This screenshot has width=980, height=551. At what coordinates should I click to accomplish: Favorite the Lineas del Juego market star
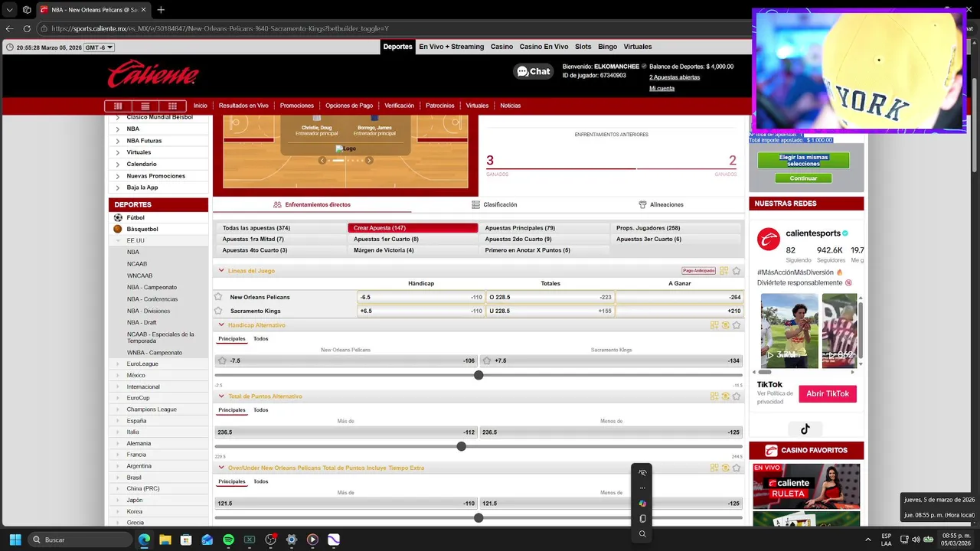click(x=737, y=271)
